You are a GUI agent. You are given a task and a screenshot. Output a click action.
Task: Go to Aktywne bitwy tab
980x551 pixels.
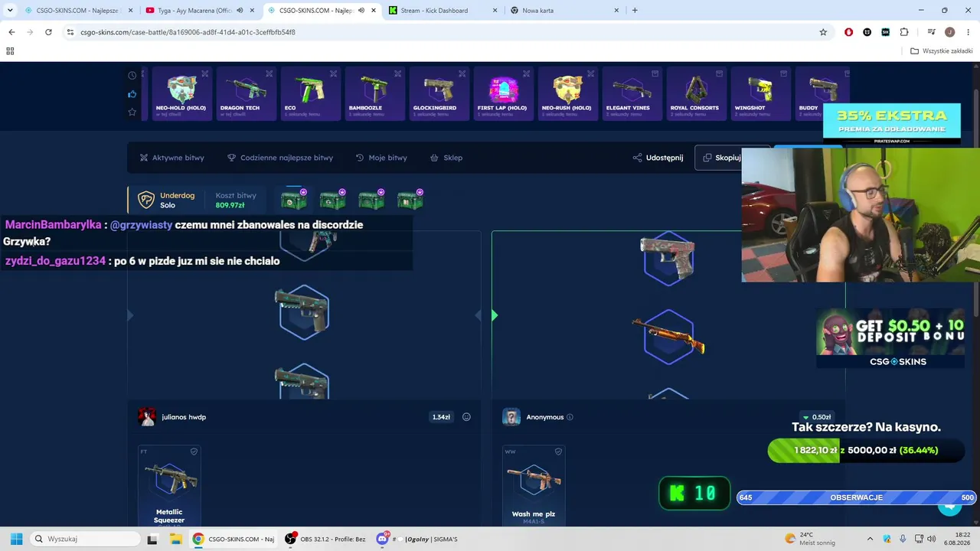pyautogui.click(x=172, y=158)
